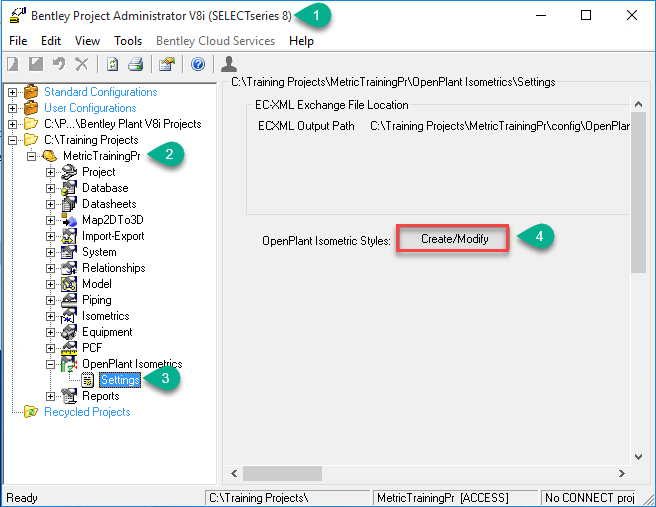
Task: Click the System node icon
Action: pos(69,252)
